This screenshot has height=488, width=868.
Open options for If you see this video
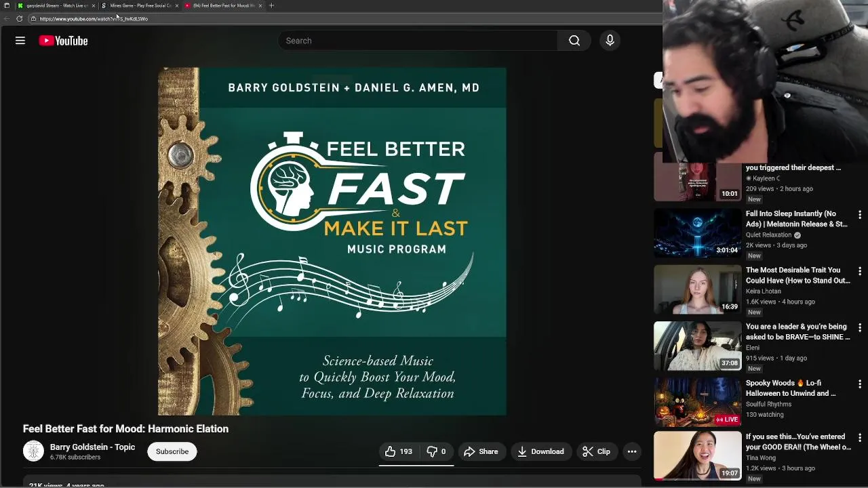point(860,438)
